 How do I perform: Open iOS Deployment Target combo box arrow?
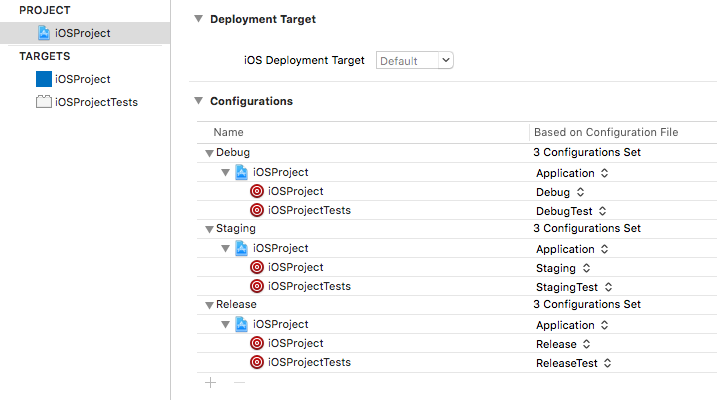click(446, 60)
